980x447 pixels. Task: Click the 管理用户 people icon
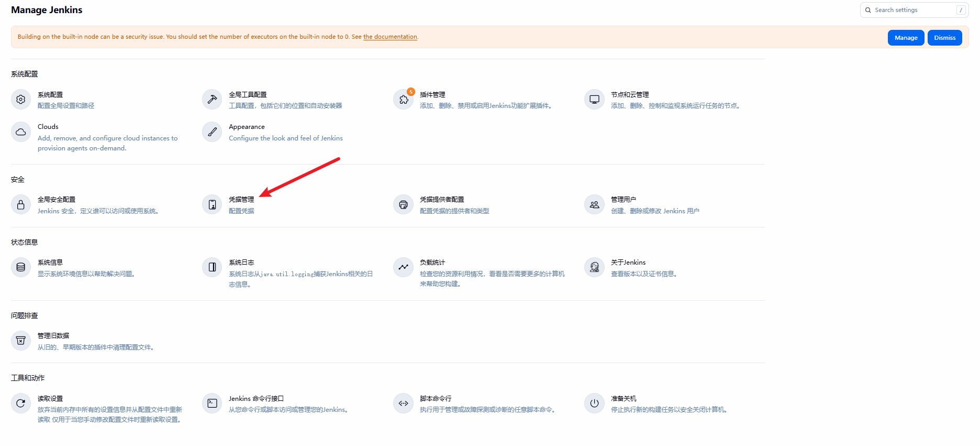[x=594, y=204]
